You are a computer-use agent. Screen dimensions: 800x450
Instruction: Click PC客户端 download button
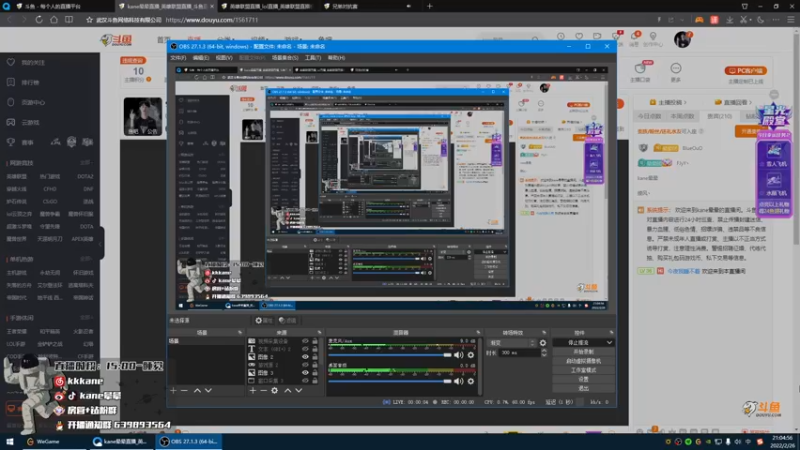pos(746,71)
